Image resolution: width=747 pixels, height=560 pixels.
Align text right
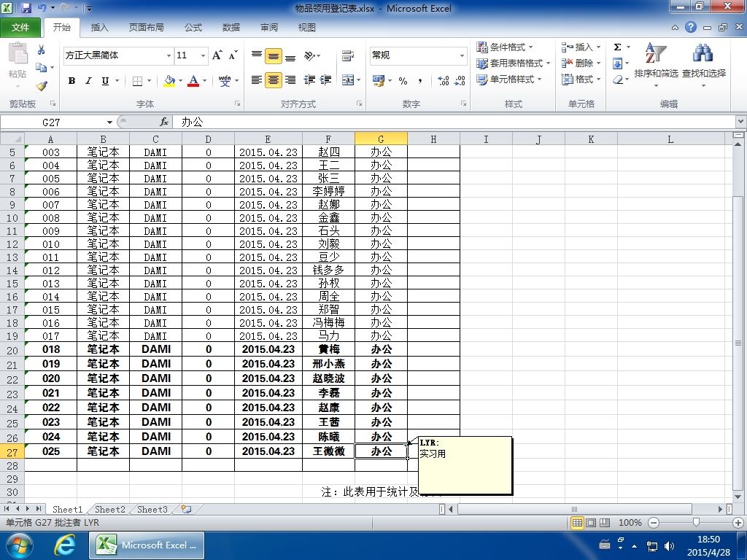click(290, 80)
